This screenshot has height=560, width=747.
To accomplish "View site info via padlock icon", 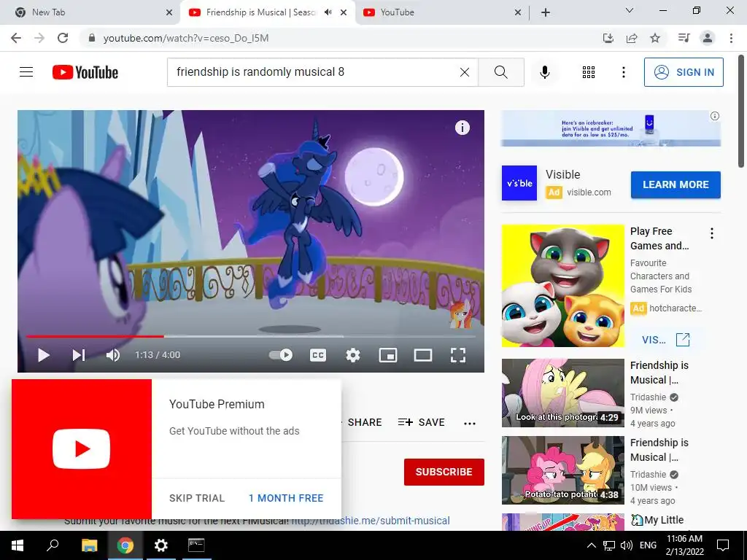I will (x=92, y=38).
